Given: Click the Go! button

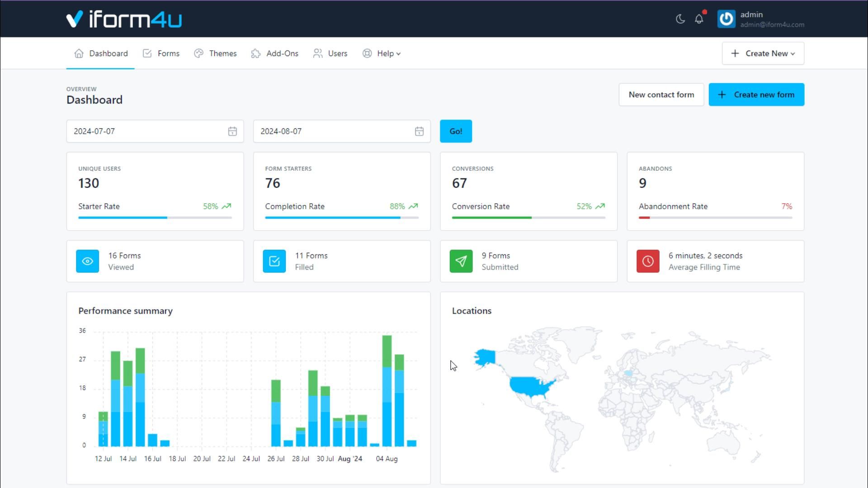Looking at the screenshot, I should pyautogui.click(x=456, y=131).
